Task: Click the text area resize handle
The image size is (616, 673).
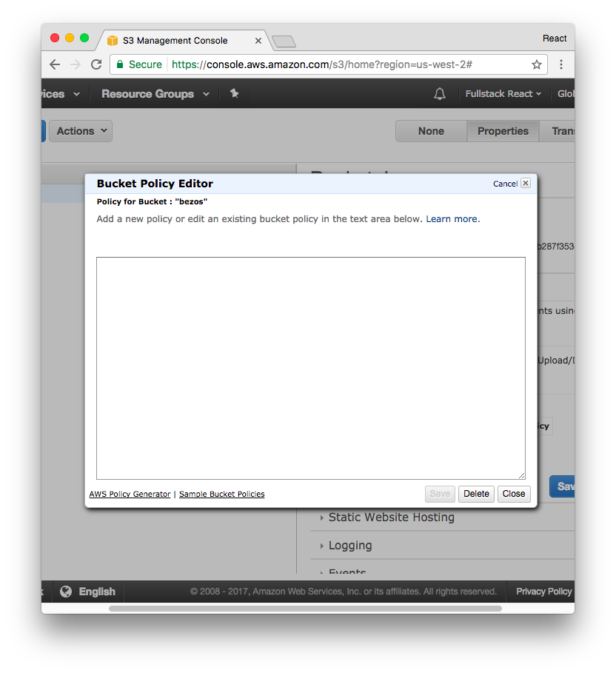Action: [x=521, y=475]
